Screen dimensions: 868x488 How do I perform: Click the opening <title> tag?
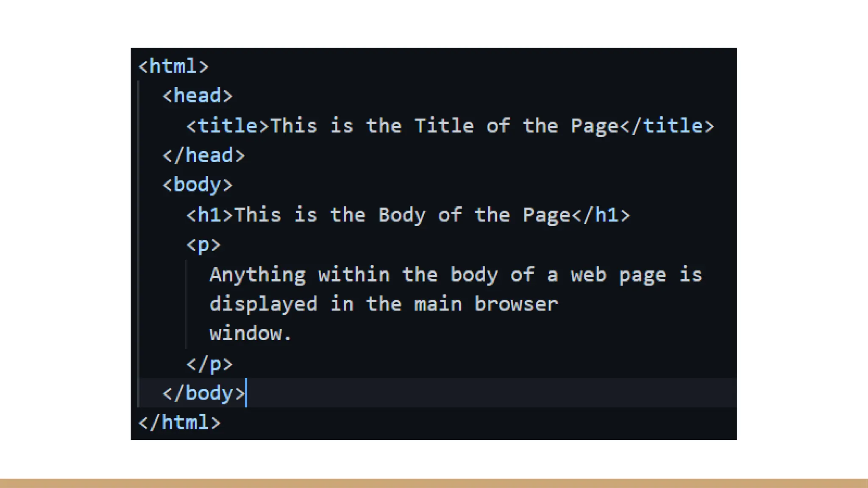pos(228,126)
